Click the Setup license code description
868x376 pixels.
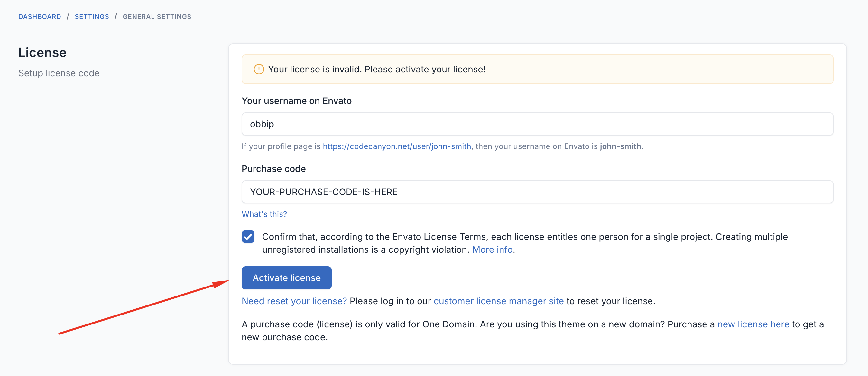[59, 73]
